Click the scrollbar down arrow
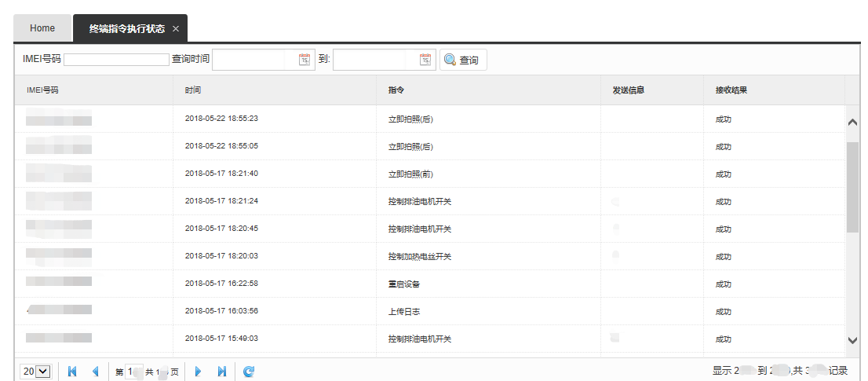This screenshot has width=868, height=381. click(x=852, y=341)
